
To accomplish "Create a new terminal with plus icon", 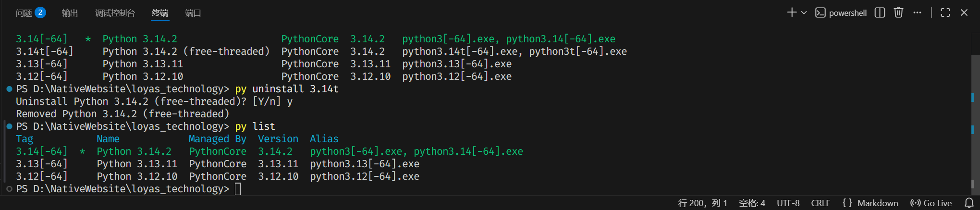I will 792,12.
